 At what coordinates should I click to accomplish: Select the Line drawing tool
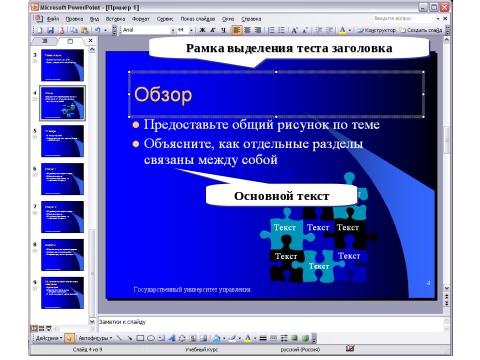tap(119, 338)
